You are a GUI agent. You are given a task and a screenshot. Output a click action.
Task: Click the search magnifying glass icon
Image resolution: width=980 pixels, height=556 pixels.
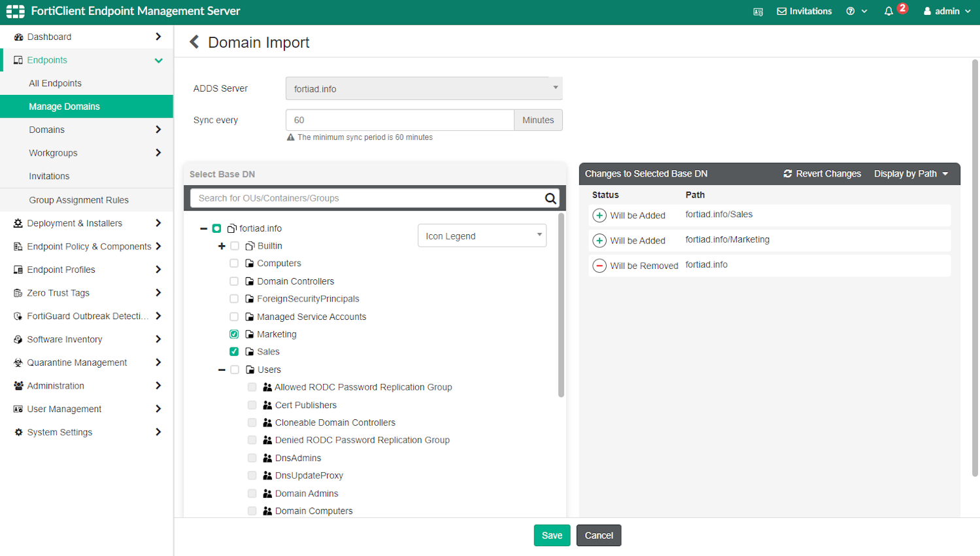pos(550,198)
